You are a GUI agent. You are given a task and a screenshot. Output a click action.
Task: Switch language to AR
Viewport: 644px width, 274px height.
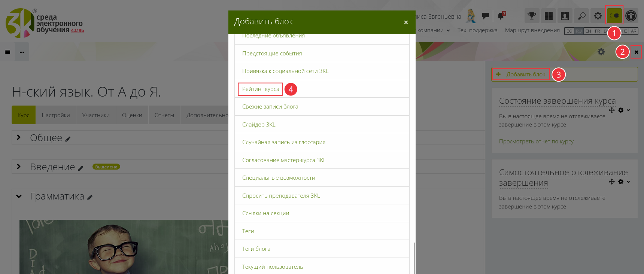pos(634,31)
